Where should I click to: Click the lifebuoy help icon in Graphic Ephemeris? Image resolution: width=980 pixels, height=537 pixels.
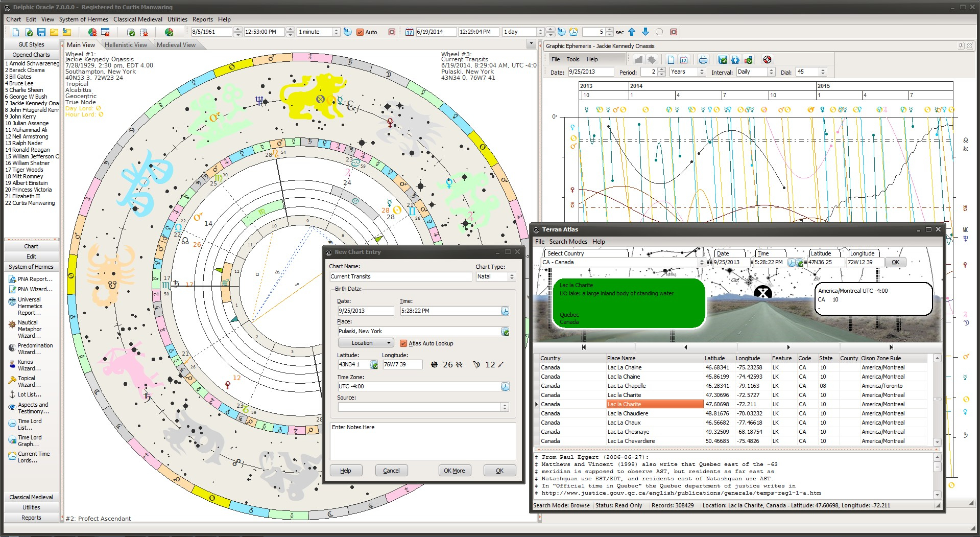click(x=767, y=60)
